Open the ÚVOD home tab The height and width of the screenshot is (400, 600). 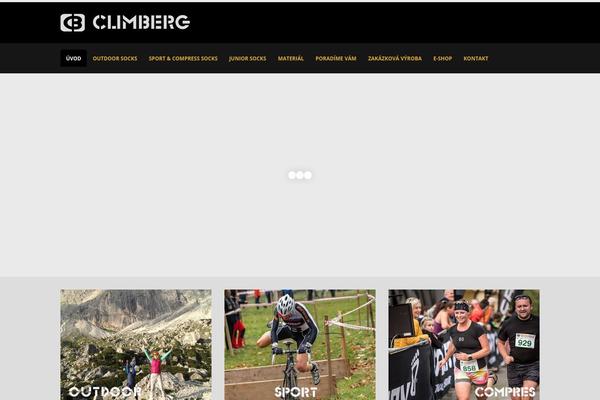[73, 58]
